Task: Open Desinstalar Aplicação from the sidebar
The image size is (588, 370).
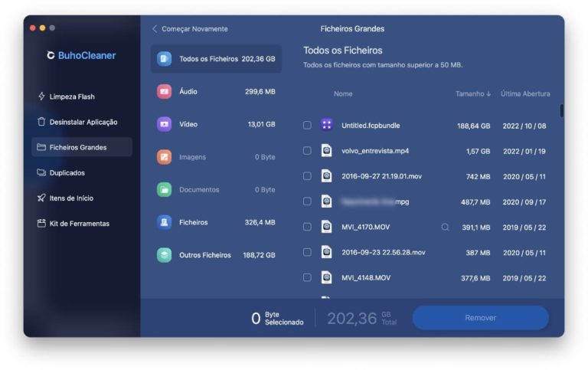Action: [83, 122]
